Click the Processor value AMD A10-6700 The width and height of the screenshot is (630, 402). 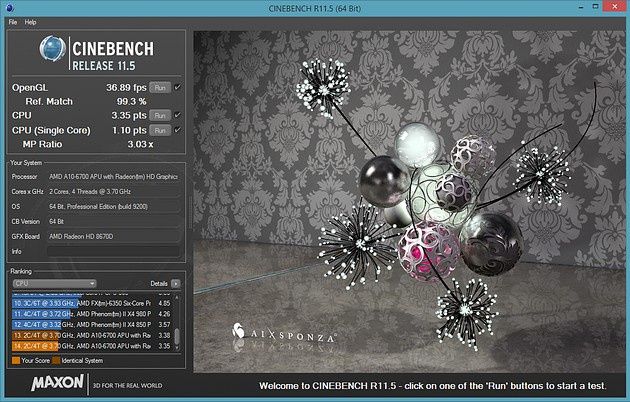(113, 177)
